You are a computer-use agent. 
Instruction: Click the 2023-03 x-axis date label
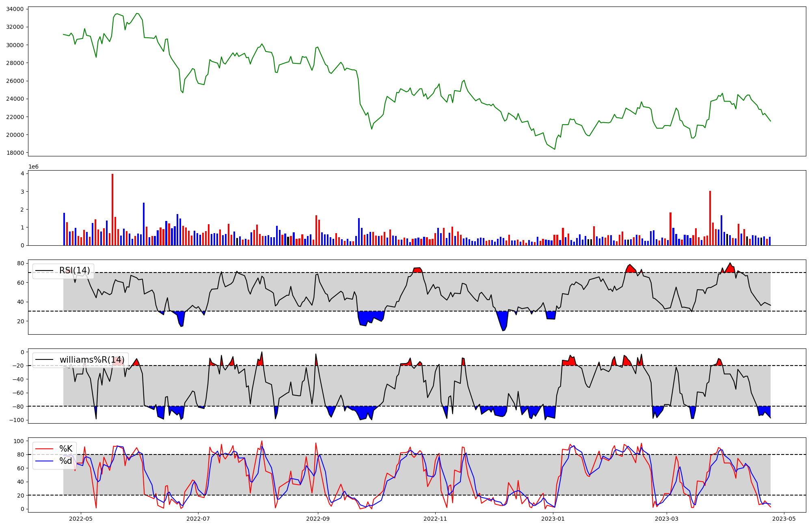click(667, 519)
